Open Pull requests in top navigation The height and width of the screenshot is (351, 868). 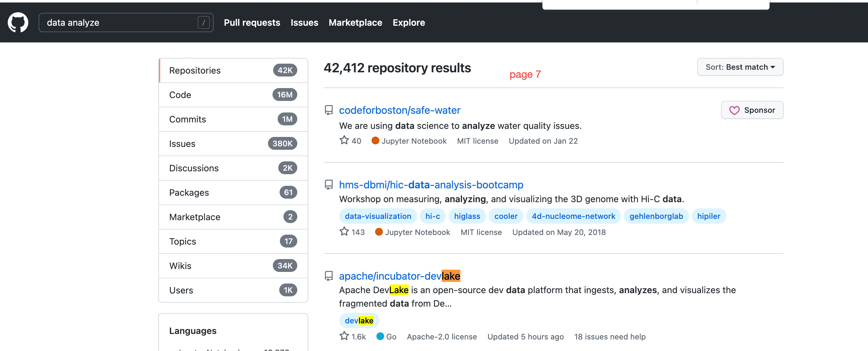coord(252,22)
